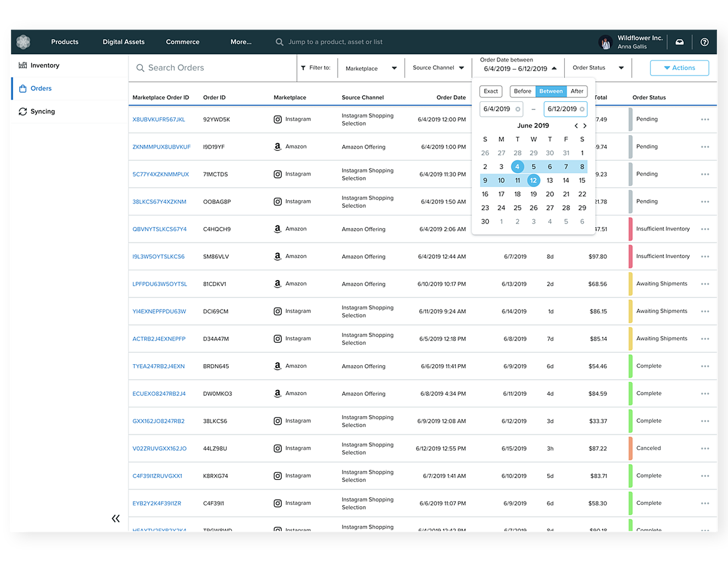Open the More... menu
Viewport: 728px width, 577px height.
click(x=241, y=42)
